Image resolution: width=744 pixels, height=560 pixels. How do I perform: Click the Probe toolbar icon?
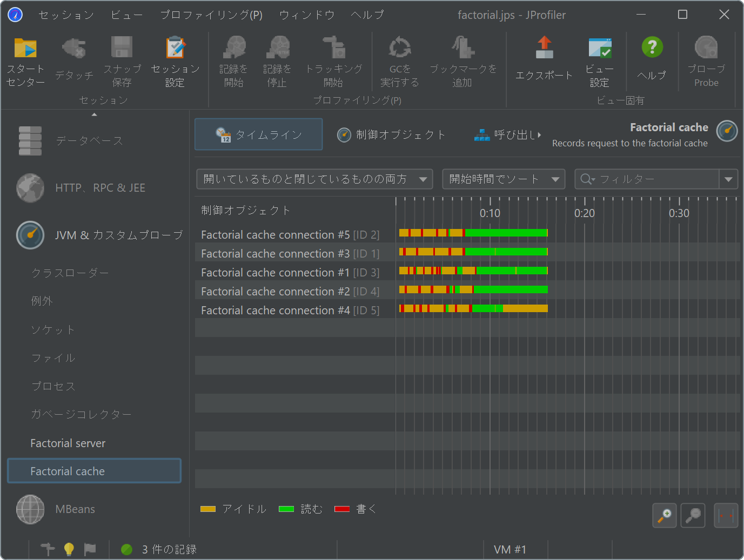(706, 48)
